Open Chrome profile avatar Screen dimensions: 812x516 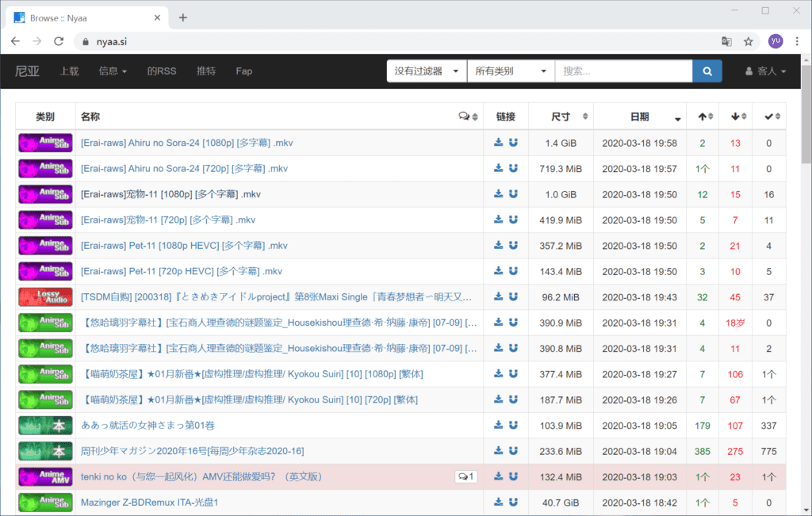775,41
